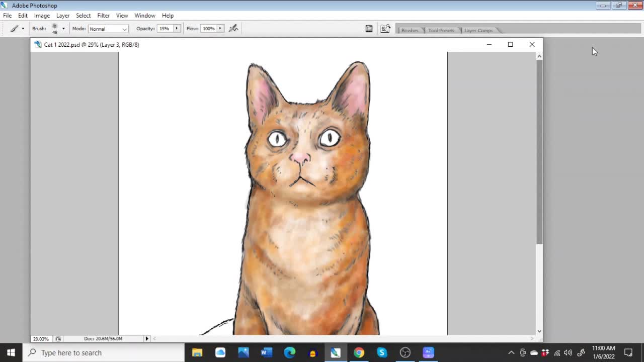Click the Cat 1 2022.psd document icon

tap(38, 45)
